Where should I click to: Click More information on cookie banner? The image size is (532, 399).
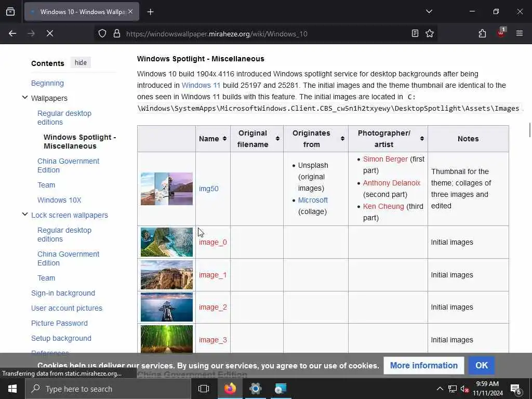424,365
